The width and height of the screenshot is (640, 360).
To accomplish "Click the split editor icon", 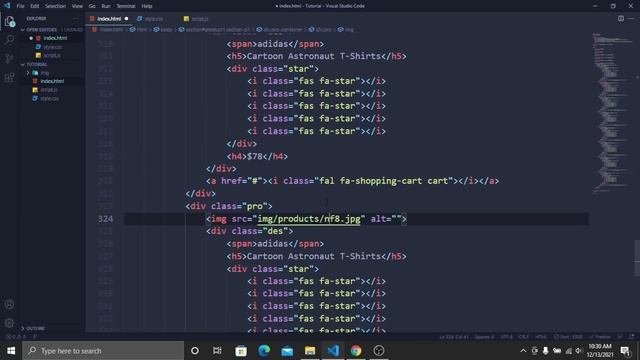I will click(x=620, y=18).
